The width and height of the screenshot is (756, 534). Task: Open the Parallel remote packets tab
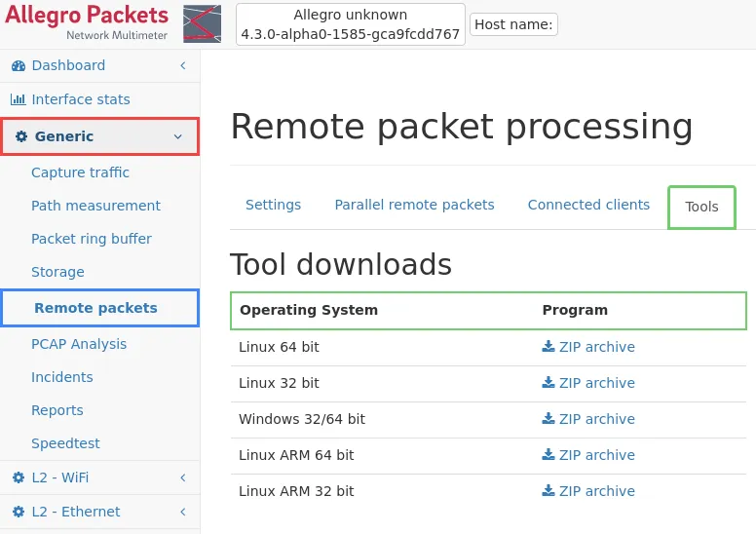(414, 205)
